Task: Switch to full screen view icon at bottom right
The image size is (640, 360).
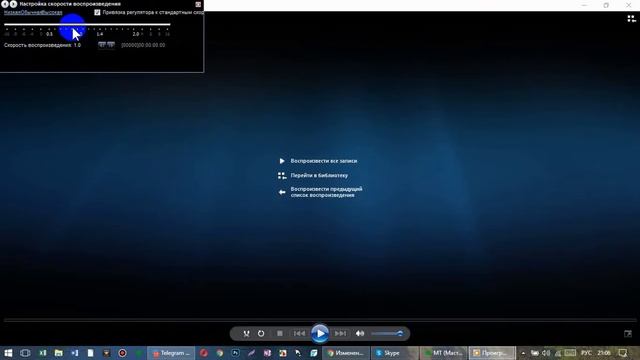Action: click(628, 333)
